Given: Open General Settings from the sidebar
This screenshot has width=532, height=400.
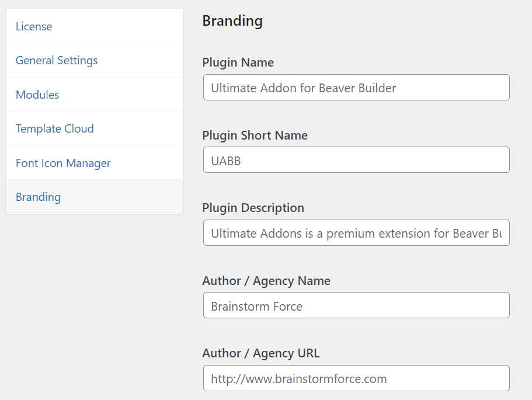Looking at the screenshot, I should (56, 60).
